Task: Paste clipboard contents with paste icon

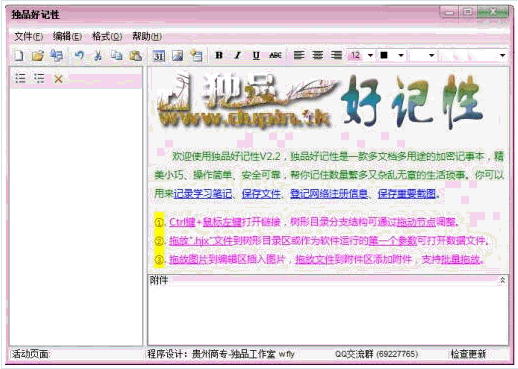Action: (x=135, y=55)
